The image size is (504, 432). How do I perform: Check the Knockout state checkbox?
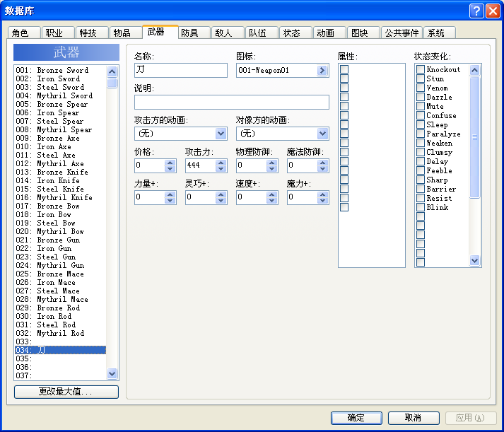click(x=421, y=69)
